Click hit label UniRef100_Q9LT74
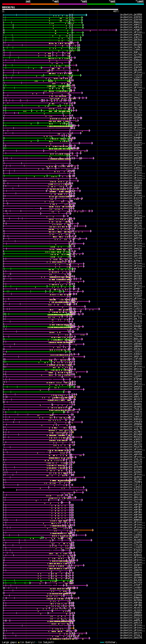 tap(131, 318)
